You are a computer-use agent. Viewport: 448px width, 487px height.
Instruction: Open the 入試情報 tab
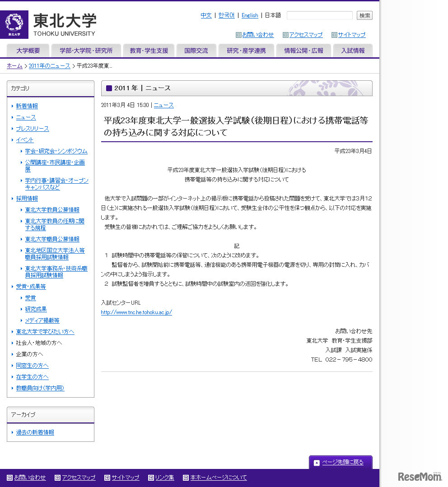(x=353, y=51)
